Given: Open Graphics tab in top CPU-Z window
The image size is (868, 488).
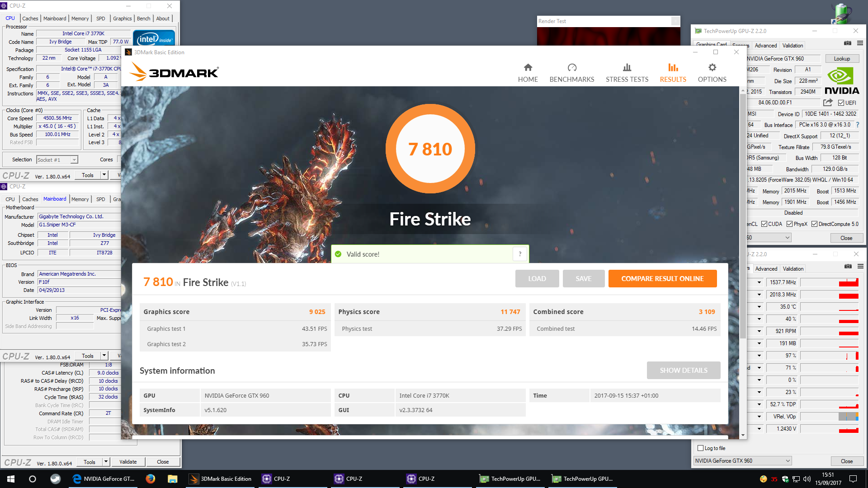Looking at the screenshot, I should [123, 19].
